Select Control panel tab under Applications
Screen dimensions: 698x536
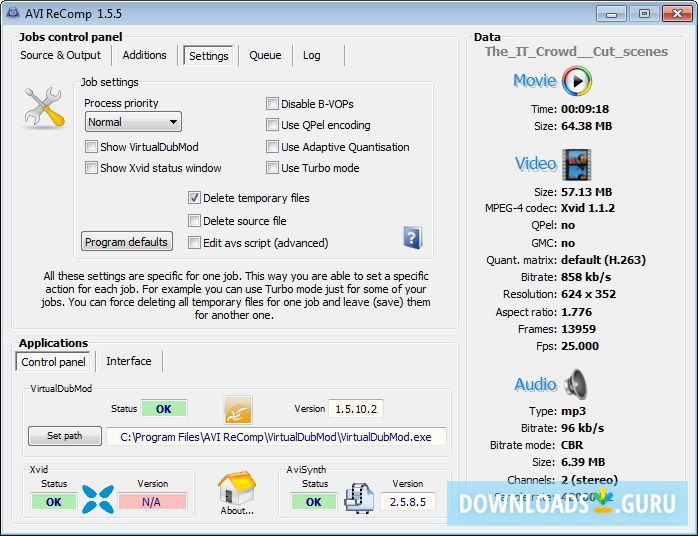point(53,362)
